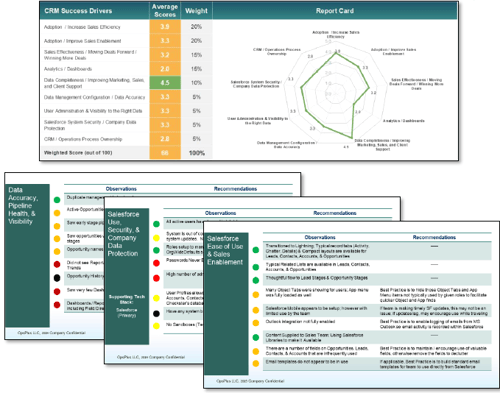Viewport: 500px width, 393px height.
Task: Click 'Data Management Configuration / Data Accuracy' table row
Action: 94,97
